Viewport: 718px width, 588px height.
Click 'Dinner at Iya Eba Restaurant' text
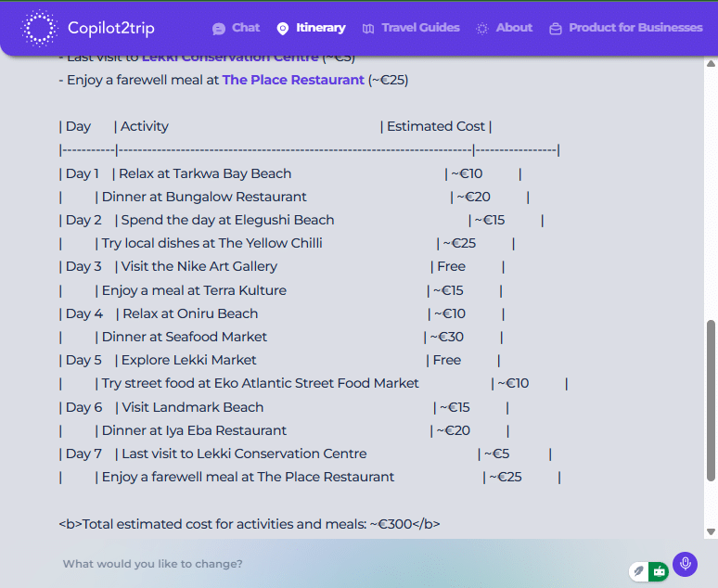click(x=194, y=430)
